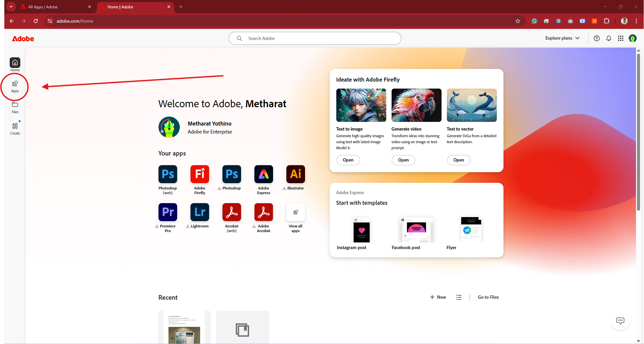Click View all apps icon

click(x=296, y=212)
